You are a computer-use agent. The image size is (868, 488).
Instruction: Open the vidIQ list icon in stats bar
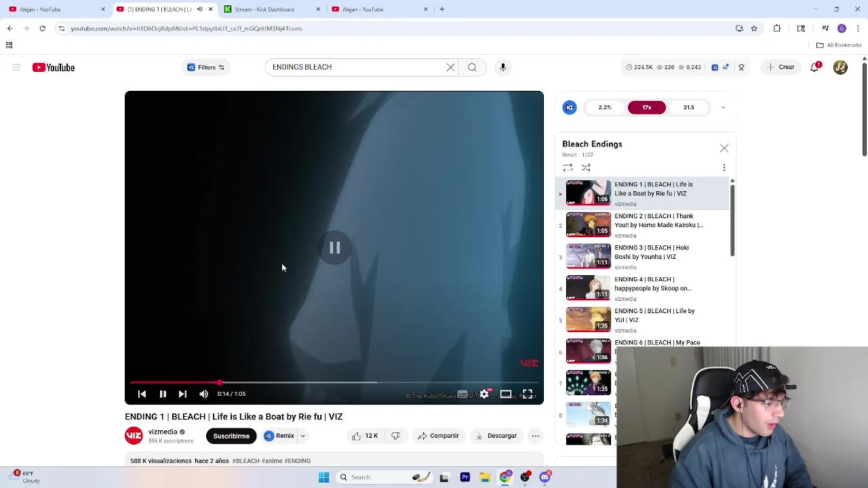coord(726,67)
